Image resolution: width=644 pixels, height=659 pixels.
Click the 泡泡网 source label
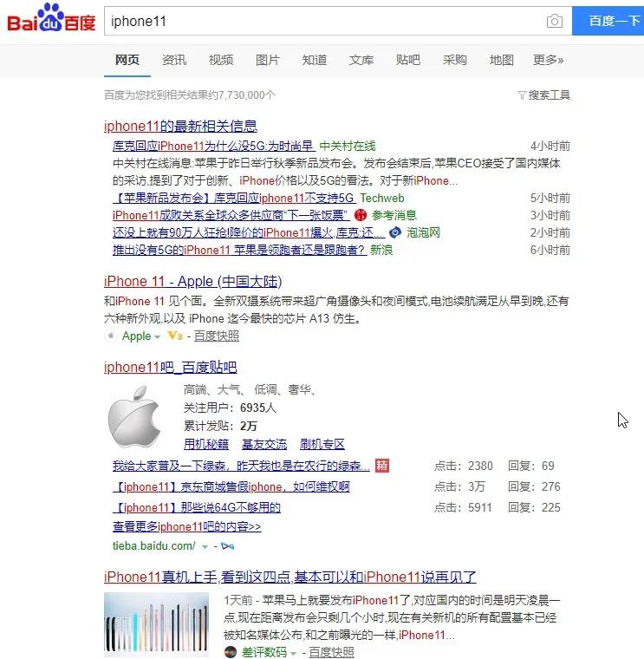(423, 232)
